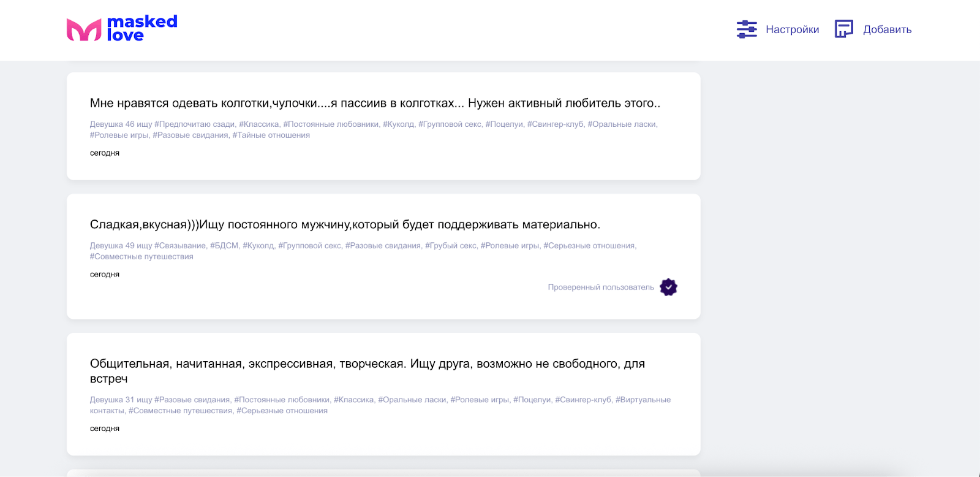
Task: Click the 'Проверенный пользователь' label
Action: coord(600,287)
